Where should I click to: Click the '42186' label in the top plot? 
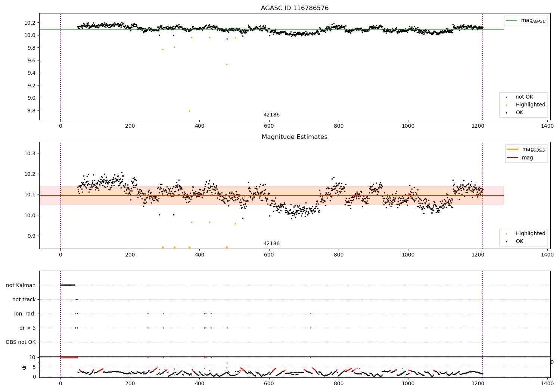coord(271,115)
